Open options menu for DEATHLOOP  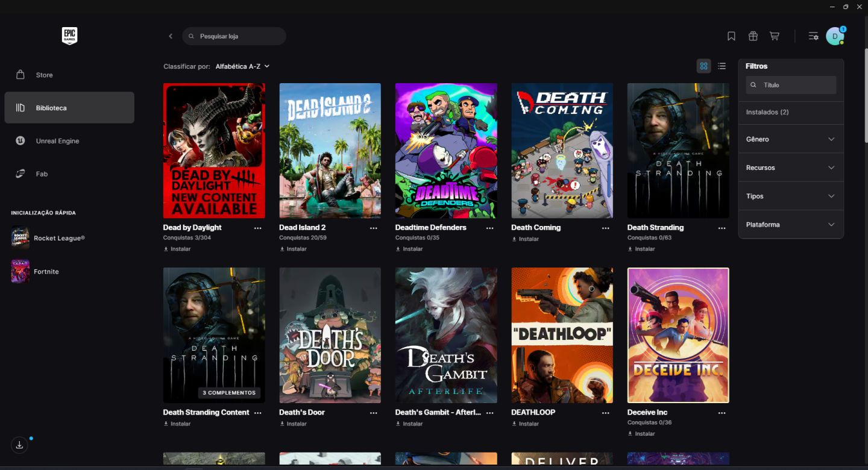pyautogui.click(x=606, y=413)
